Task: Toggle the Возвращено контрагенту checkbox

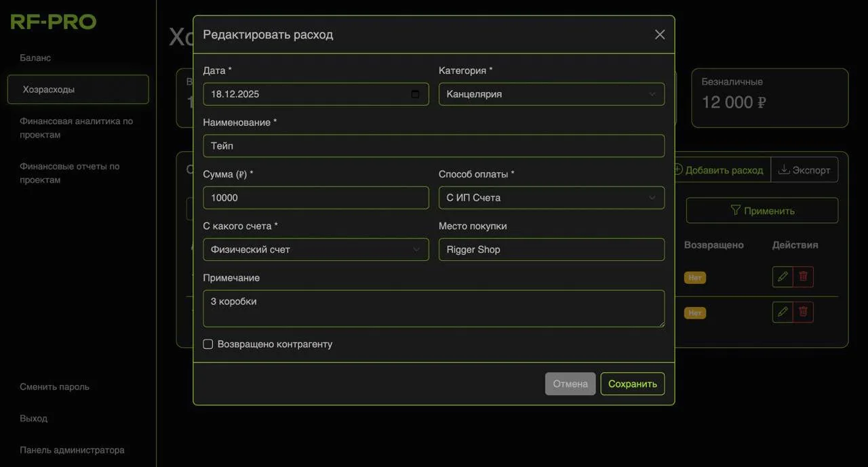Action: tap(208, 344)
